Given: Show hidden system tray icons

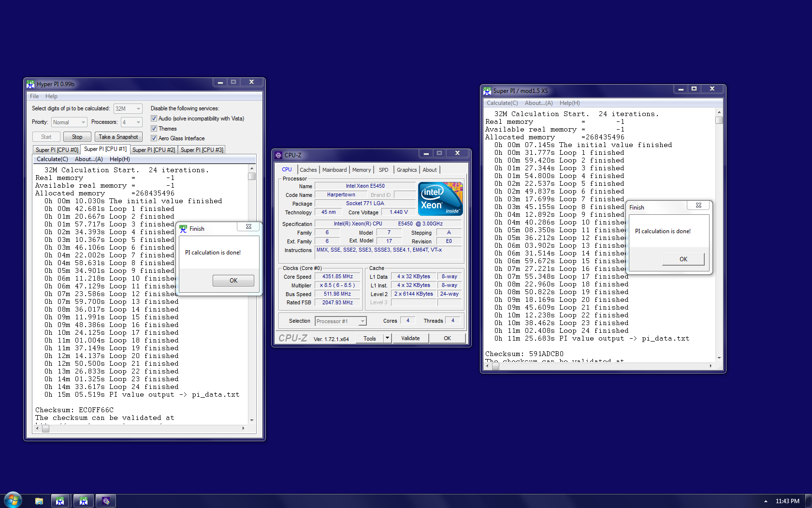Looking at the screenshot, I should tap(766, 501).
